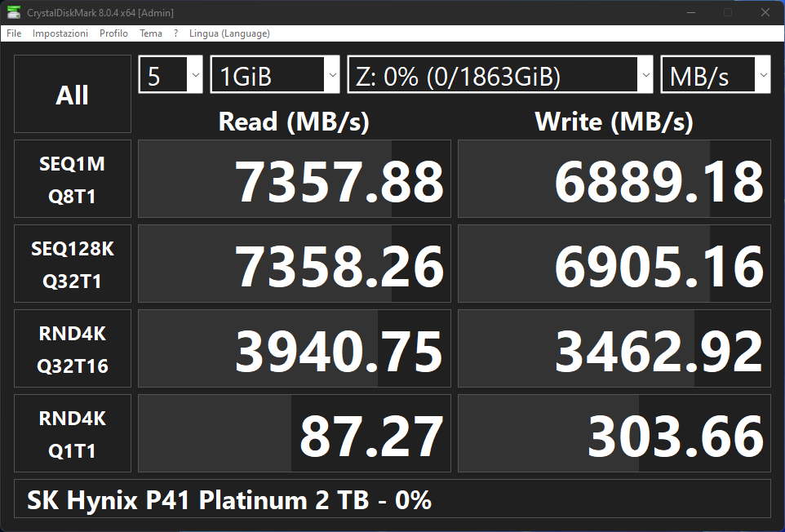The height and width of the screenshot is (532, 785).
Task: Open the test count dropdown showing 5
Action: 171,76
